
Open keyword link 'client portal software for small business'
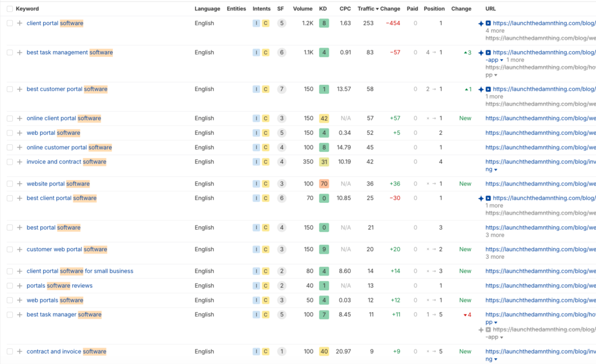pos(80,271)
